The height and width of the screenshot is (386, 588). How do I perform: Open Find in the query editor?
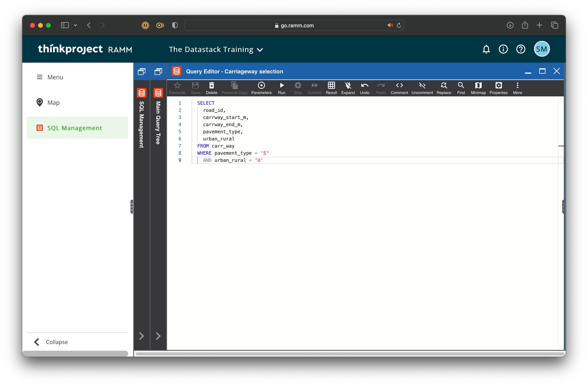pos(461,88)
